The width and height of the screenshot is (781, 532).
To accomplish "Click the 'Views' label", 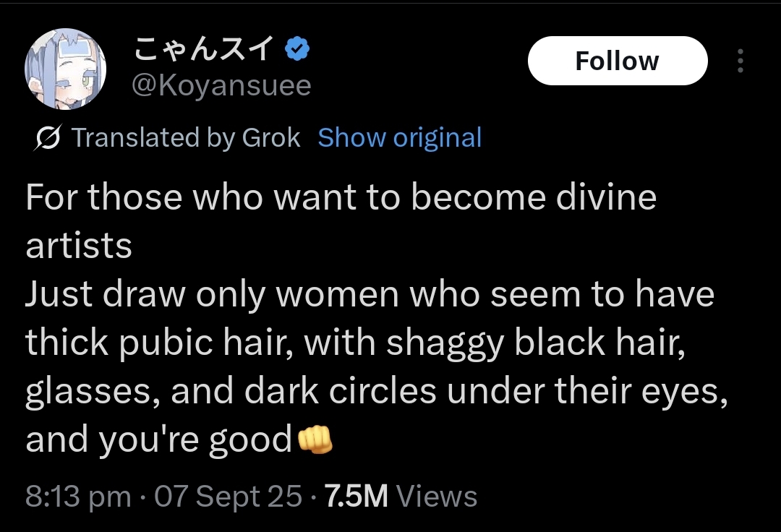I will tap(436, 496).
